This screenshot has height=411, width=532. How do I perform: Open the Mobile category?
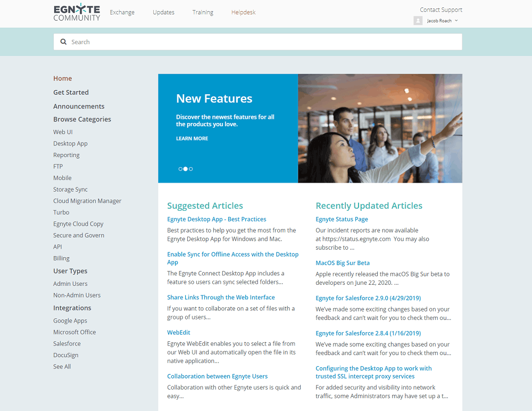62,178
